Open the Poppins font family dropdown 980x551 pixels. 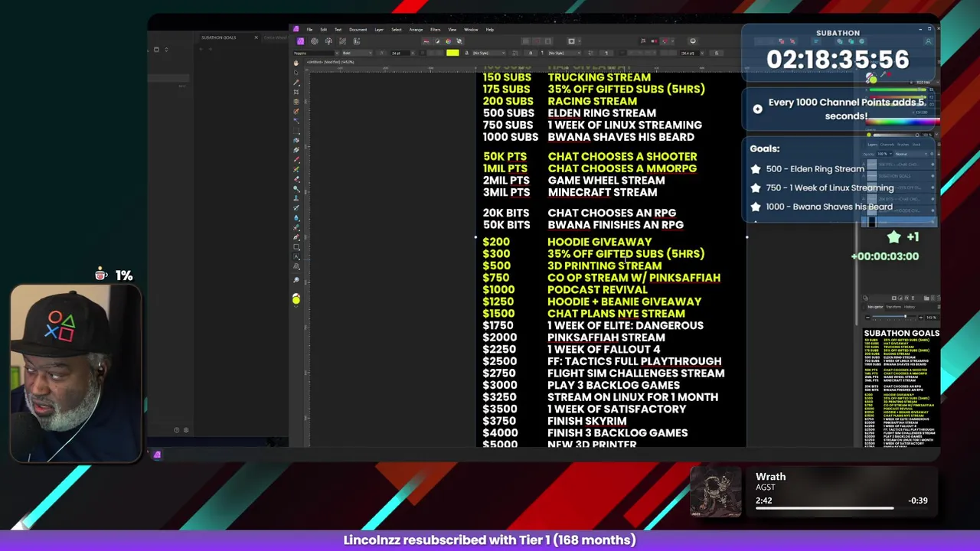[x=316, y=53]
